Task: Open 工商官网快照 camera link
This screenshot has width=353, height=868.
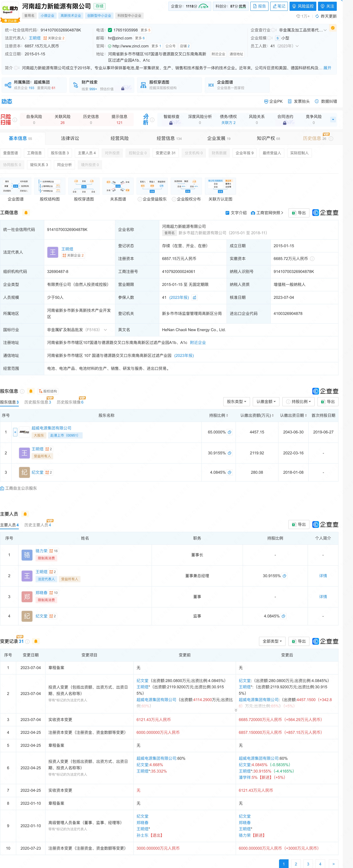Action: point(267,213)
